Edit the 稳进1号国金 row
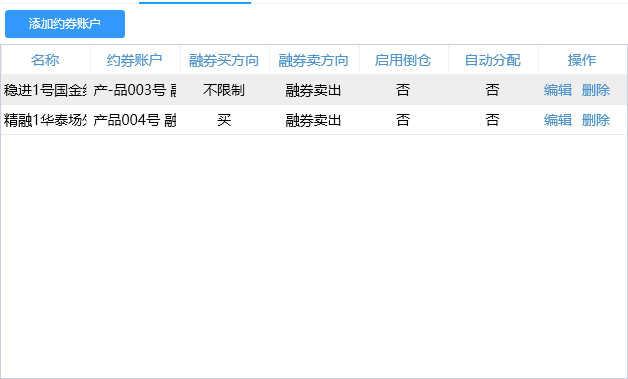628x379 pixels. click(x=558, y=90)
